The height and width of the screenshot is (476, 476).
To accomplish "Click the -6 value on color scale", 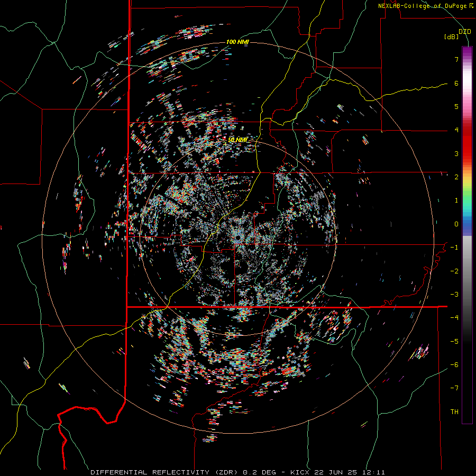I will tap(454, 365).
